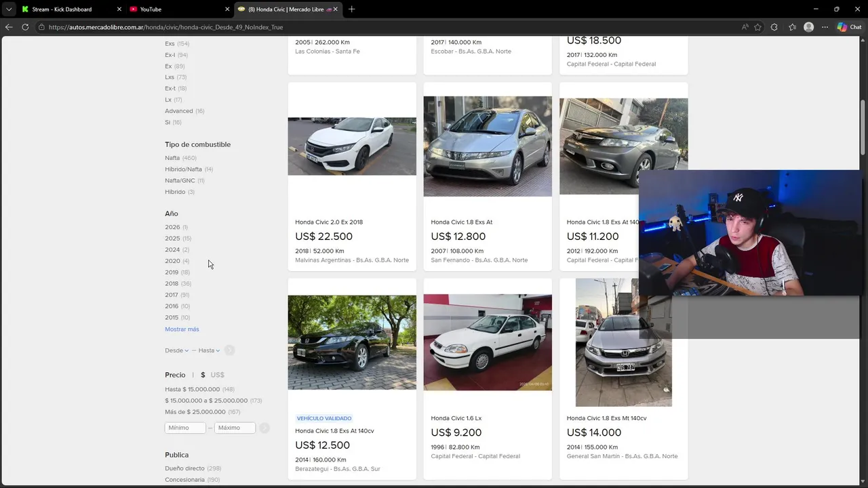Viewport: 868px width, 488px height.
Task: Filter by Exs version
Action: click(177, 43)
